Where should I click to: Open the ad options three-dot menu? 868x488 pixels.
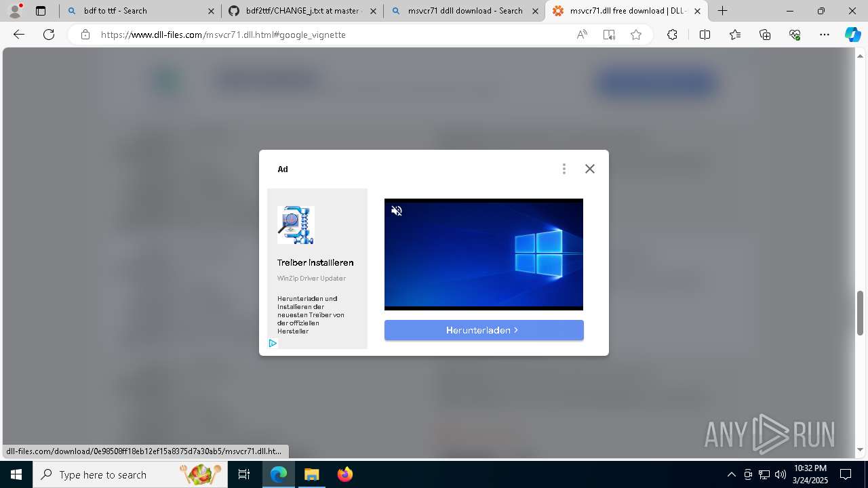[x=564, y=169]
